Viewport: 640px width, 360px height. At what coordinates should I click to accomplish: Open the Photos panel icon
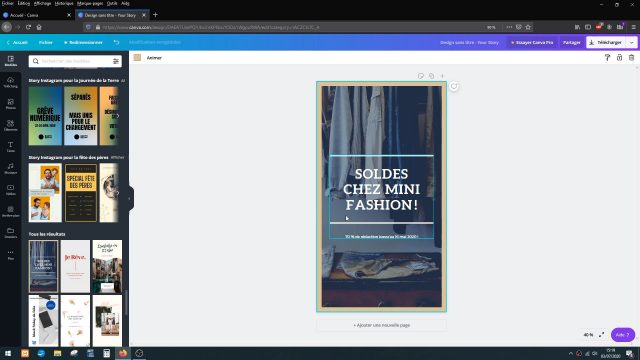pos(11,104)
